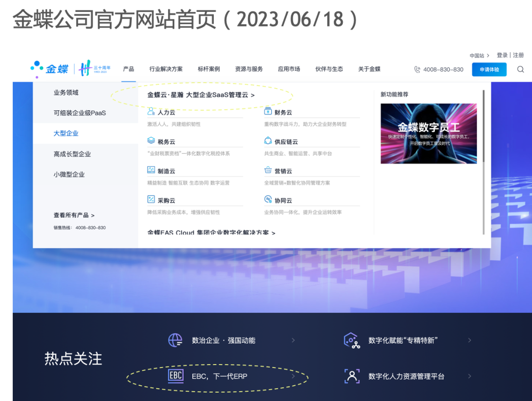Screen dimensions: 532x401
Task: Open the 标杆案例 menu
Action: coord(209,69)
